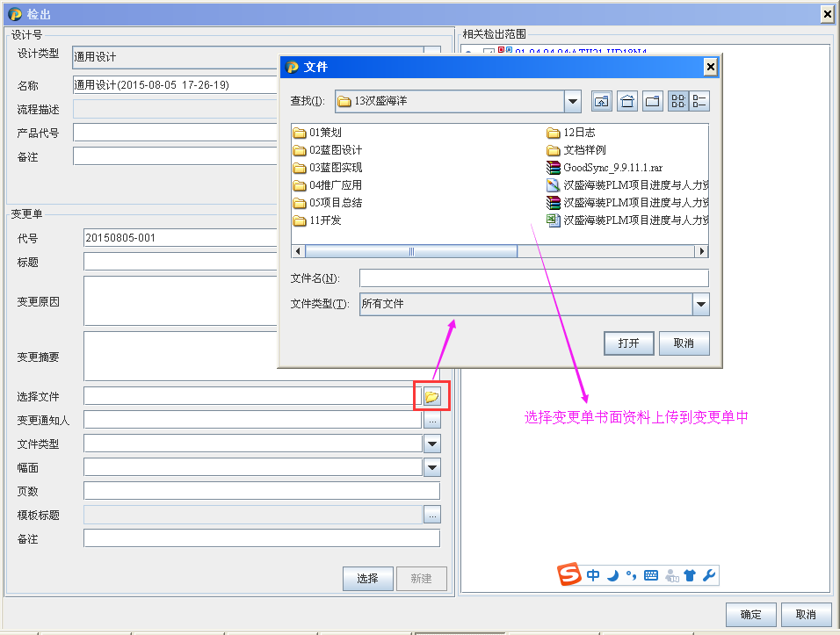This screenshot has width=840, height=635.
Task: Expand the 文件类型(T) dropdown in file dialog
Action: [x=700, y=304]
